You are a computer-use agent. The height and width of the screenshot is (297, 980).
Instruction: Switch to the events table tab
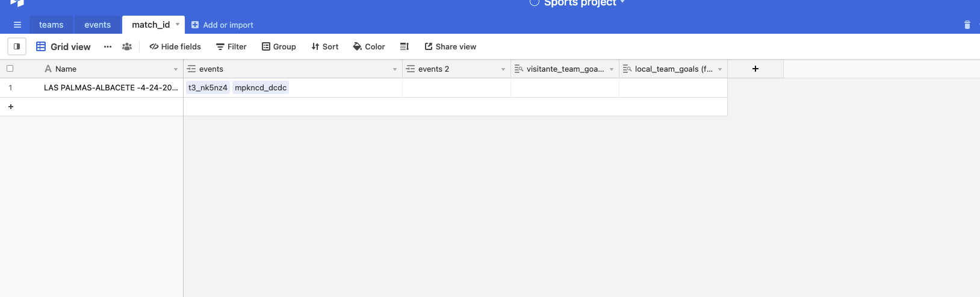coord(98,25)
